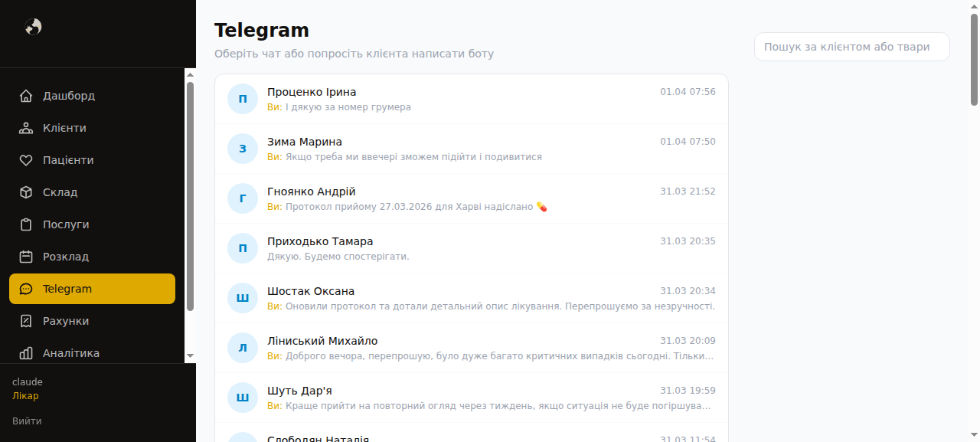Click avatar of Шуть Дар'я
The width and height of the screenshot is (980, 442).
[243, 398]
